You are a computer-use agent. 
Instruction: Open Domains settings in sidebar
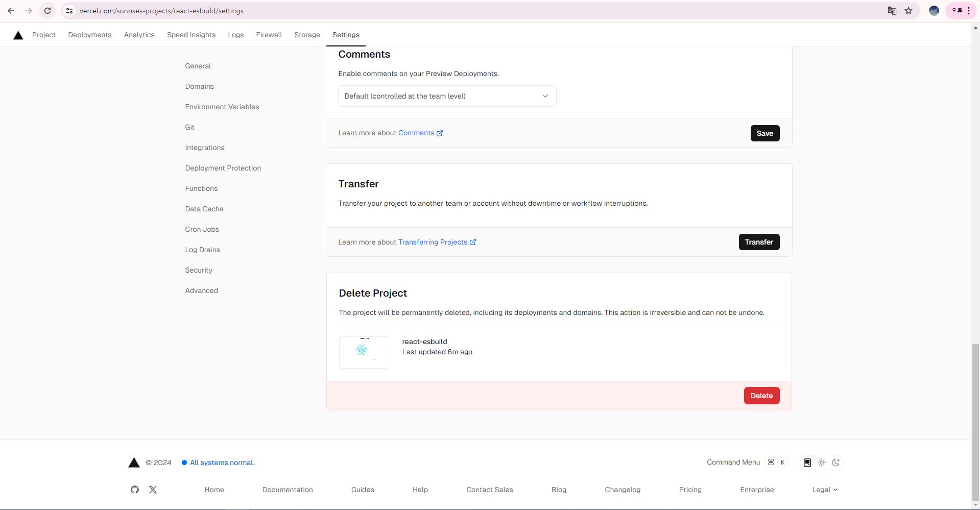tap(199, 86)
